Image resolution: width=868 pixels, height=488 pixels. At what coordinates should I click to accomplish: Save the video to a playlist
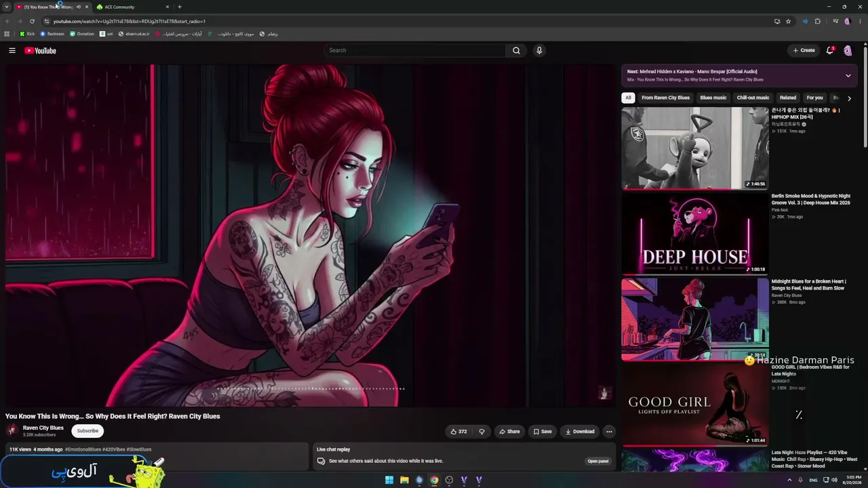[x=542, y=431]
